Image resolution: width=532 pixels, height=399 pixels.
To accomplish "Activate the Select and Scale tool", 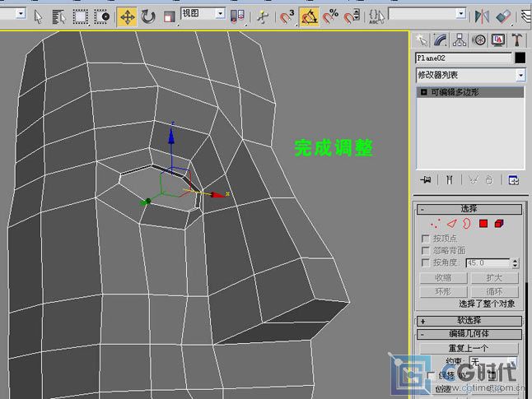I will pyautogui.click(x=169, y=16).
